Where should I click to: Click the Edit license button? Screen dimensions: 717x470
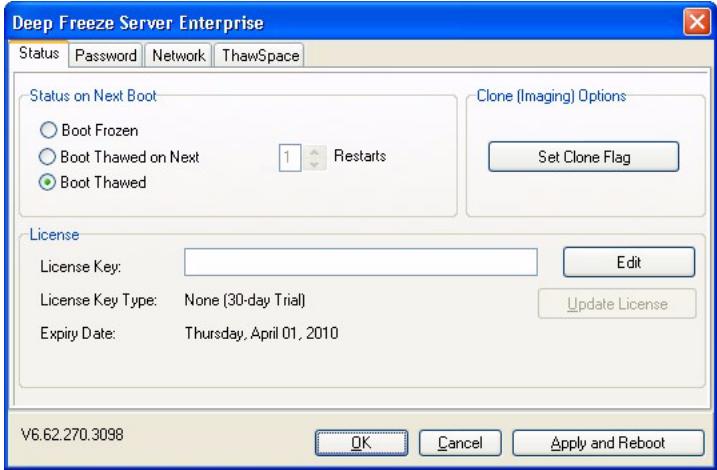point(629,262)
